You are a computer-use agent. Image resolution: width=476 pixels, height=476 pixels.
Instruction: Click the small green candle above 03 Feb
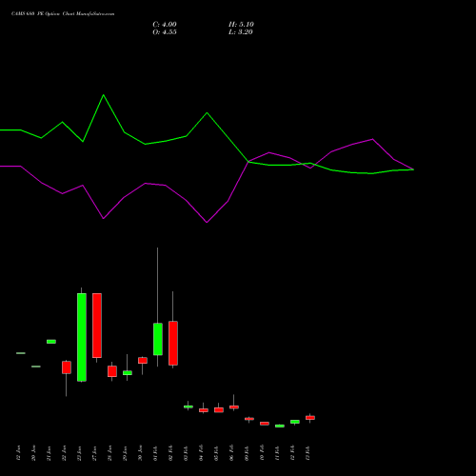(x=188, y=407)
